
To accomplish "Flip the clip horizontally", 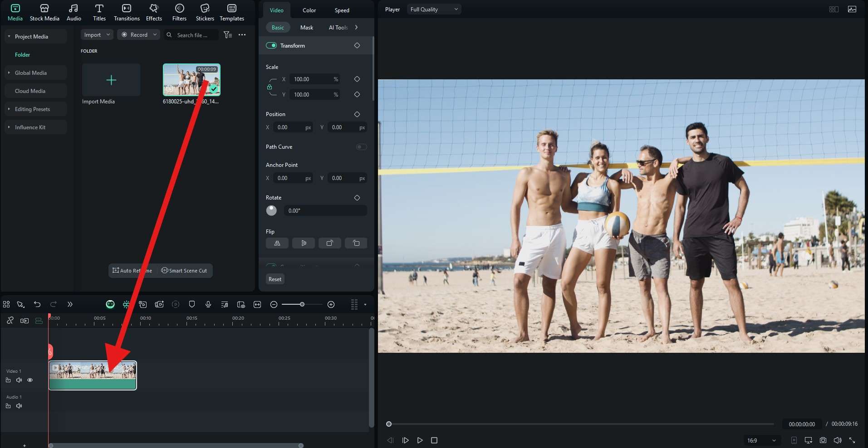I will [x=277, y=243].
